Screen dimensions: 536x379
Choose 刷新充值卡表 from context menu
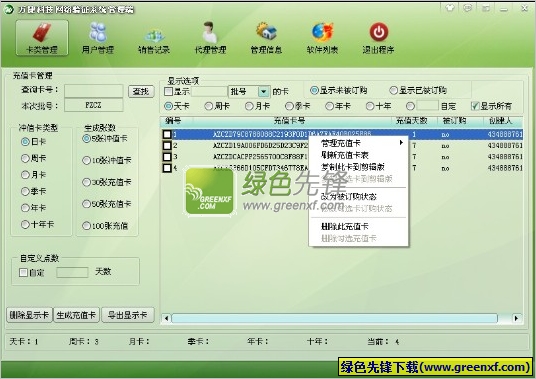345,155
